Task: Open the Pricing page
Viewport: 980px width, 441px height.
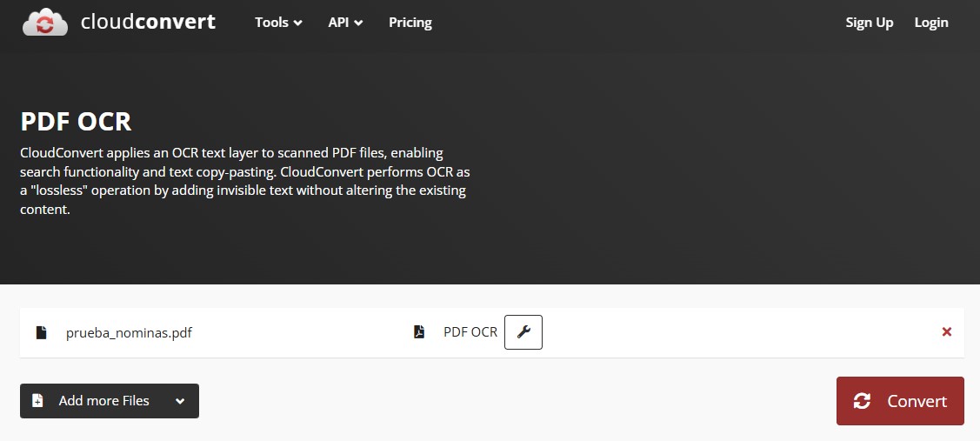Action: [x=410, y=23]
